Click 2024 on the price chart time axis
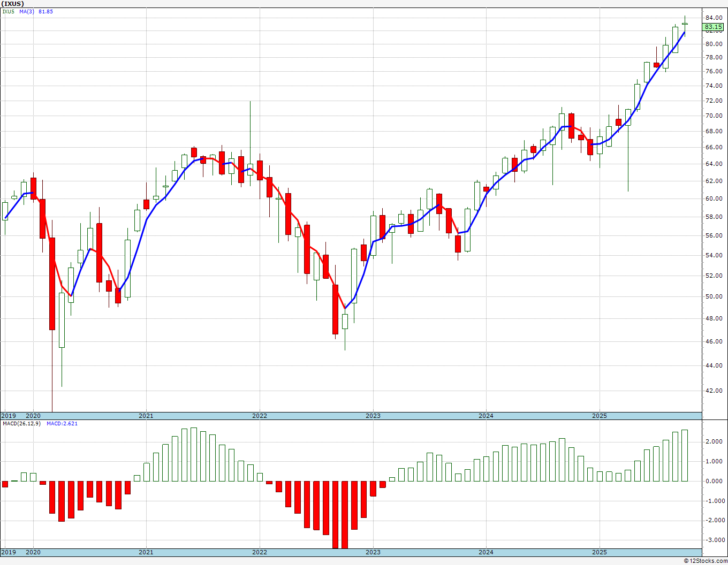 pos(486,416)
